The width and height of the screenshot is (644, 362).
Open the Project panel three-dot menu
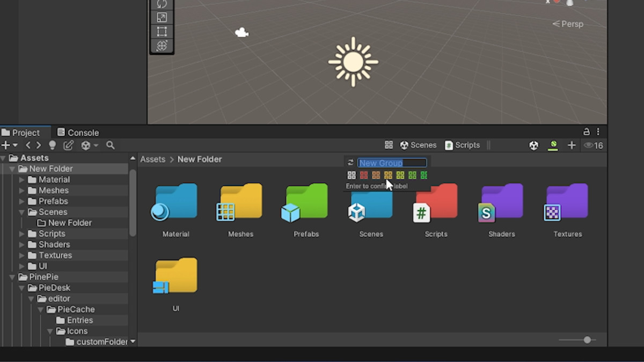pyautogui.click(x=598, y=131)
